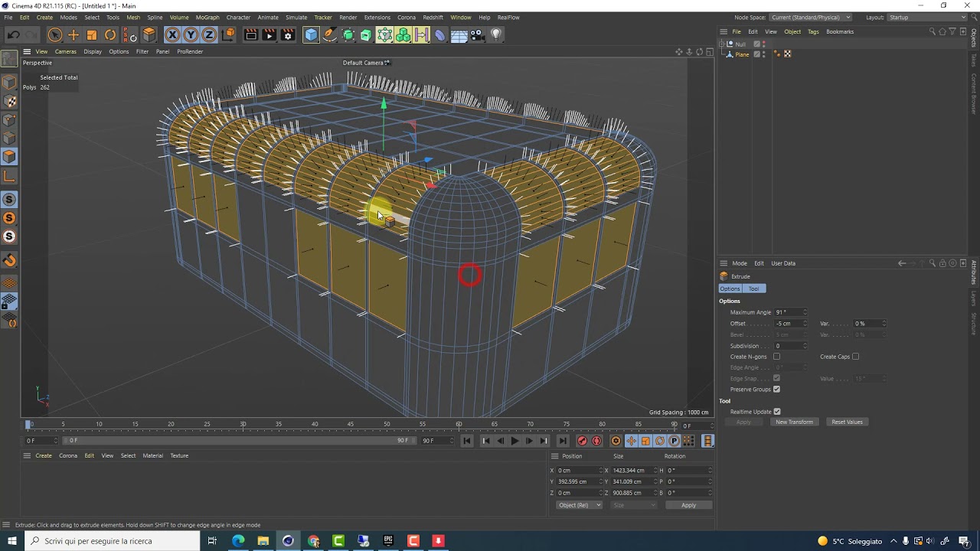Image resolution: width=980 pixels, height=551 pixels.
Task: Click the Offset field stepper arrows
Action: (x=805, y=324)
